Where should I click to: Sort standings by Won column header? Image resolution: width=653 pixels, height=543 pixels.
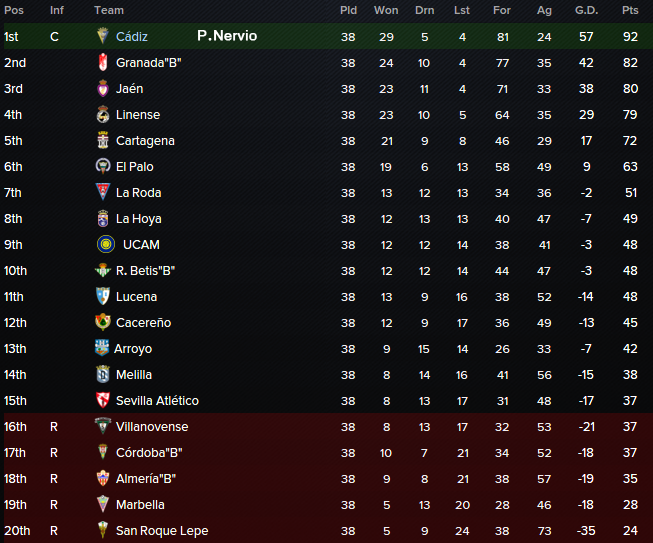pyautogui.click(x=386, y=10)
